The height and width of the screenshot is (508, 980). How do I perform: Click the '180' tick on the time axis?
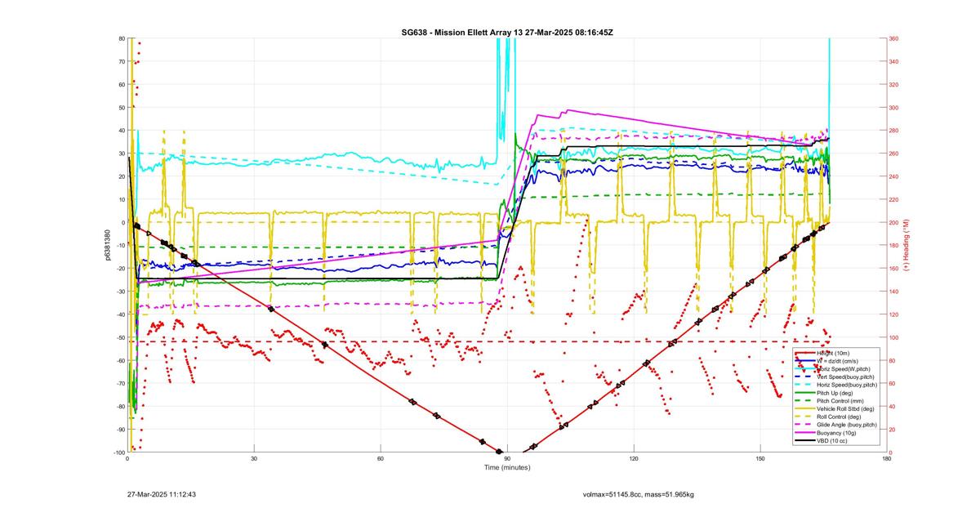pos(887,460)
